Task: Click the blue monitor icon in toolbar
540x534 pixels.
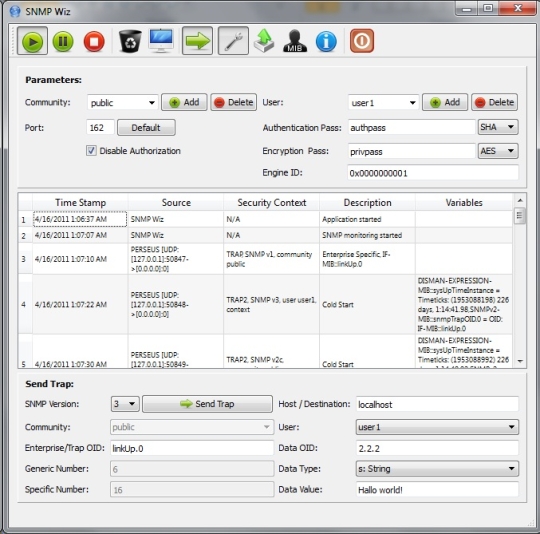Action: [161, 41]
